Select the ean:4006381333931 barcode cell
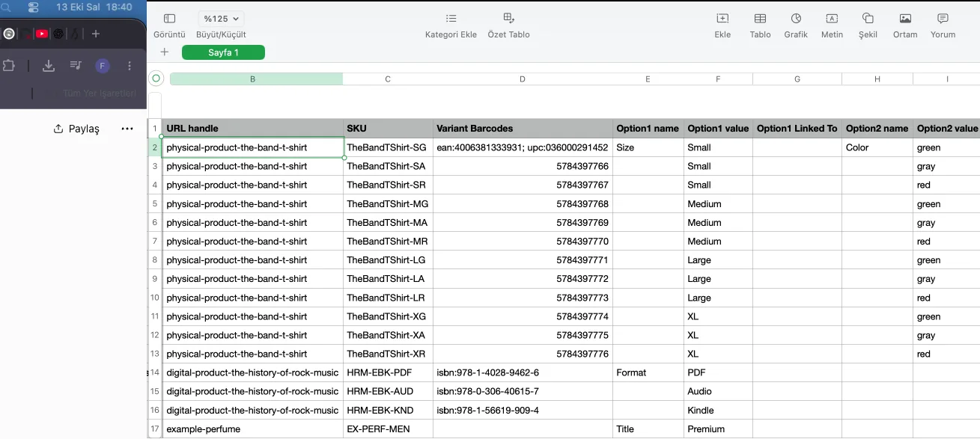Image resolution: width=980 pixels, height=439 pixels. tap(523, 147)
